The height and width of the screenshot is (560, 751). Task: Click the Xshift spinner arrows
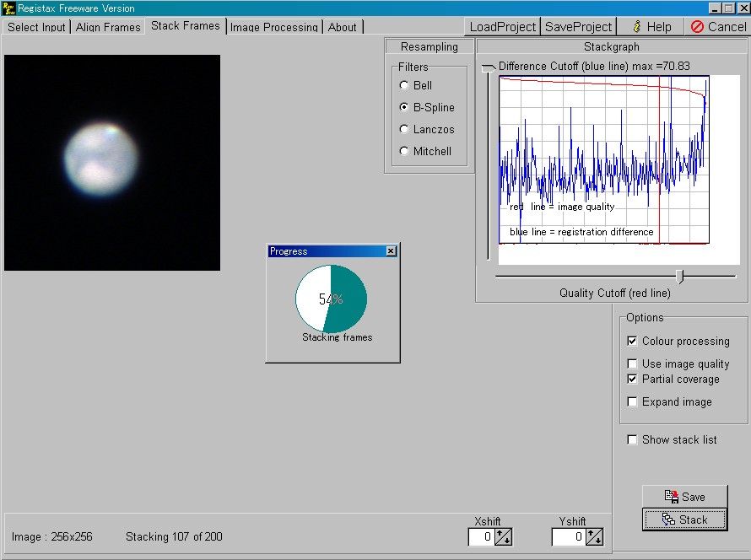[x=502, y=537]
